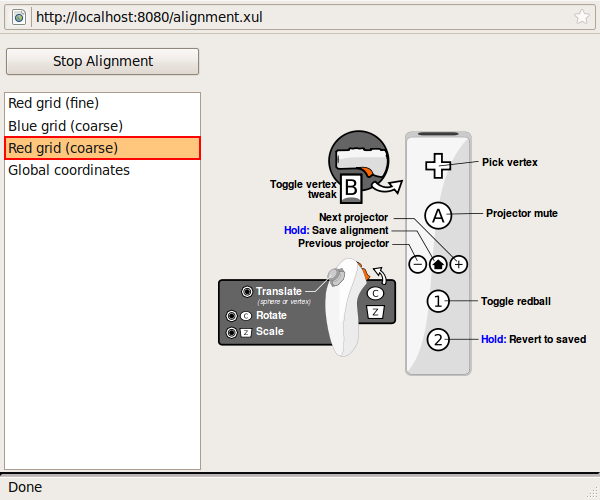Click the joystick icon next to Rotate
The image size is (600, 500).
click(x=232, y=316)
